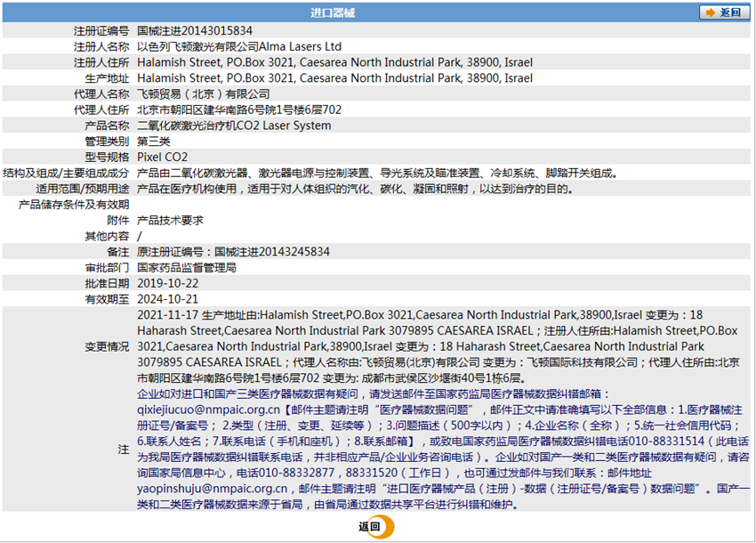Click the 产品储存条件及有效期 label

click(x=74, y=205)
